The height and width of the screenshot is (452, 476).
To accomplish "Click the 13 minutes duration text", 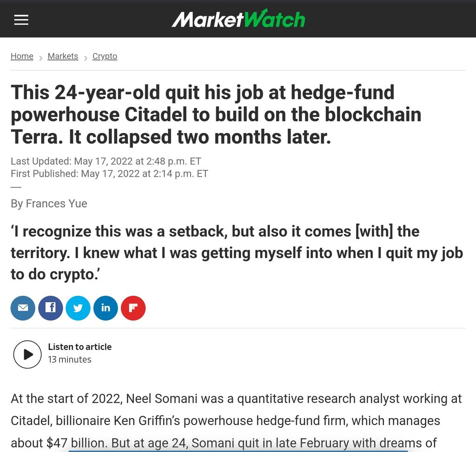I will [69, 359].
